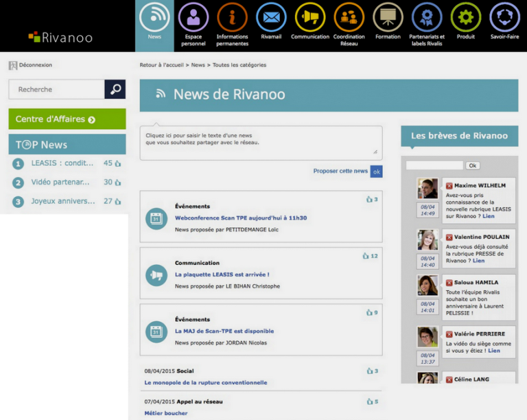Screen dimensions: 527x420
Task: Thumbs up Joyeux annivers top news
Action: click(117, 202)
